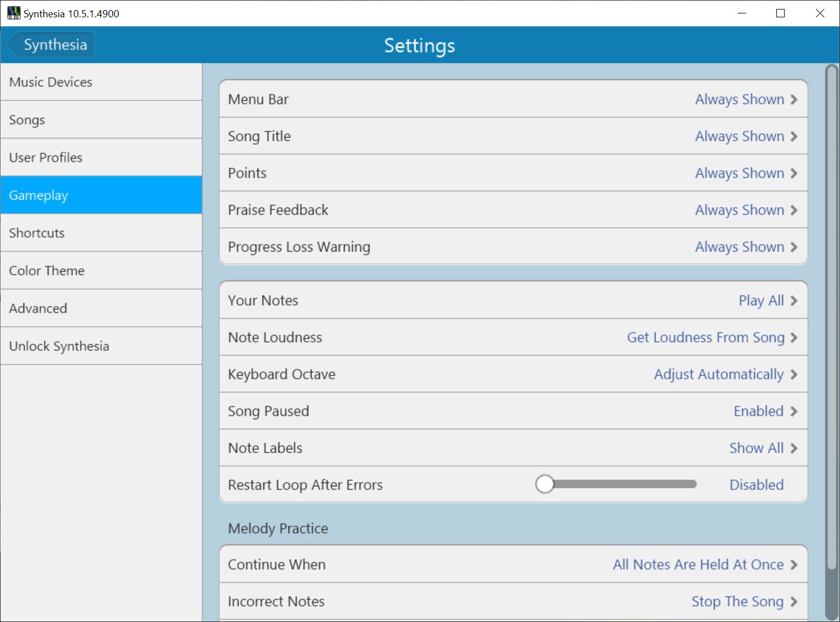Change Praise Feedback Always Shown option

click(x=739, y=210)
